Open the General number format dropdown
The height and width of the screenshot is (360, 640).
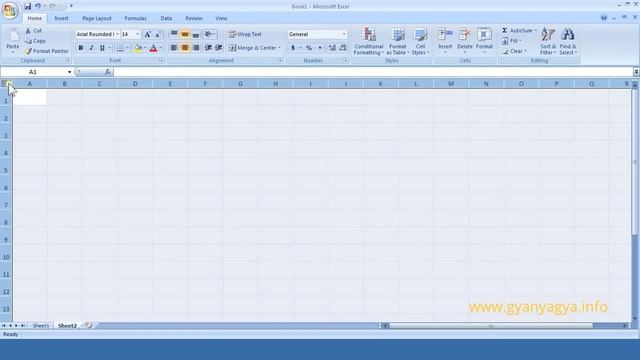pos(344,34)
